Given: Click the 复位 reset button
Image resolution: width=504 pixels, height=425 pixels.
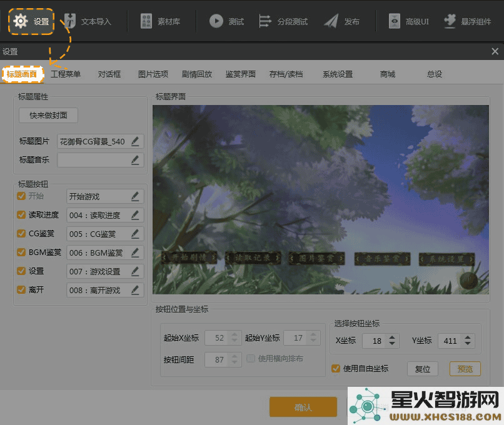Looking at the screenshot, I should click(422, 369).
